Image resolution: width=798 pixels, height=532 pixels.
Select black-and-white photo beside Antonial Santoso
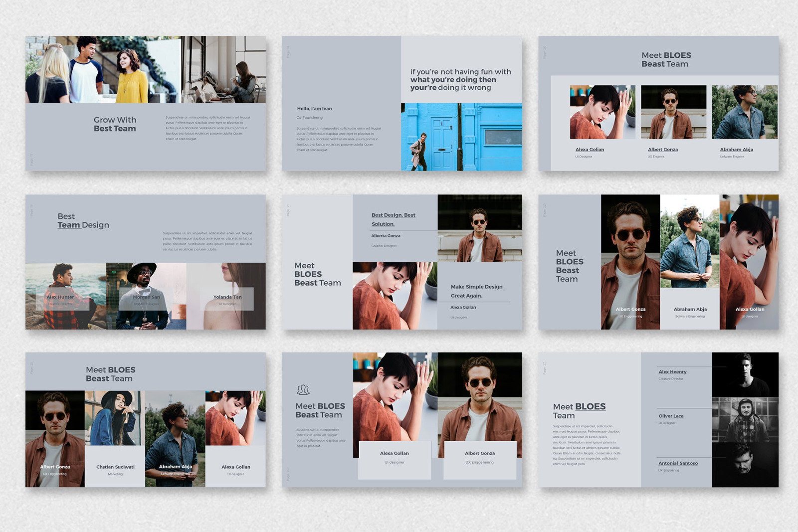(x=745, y=465)
